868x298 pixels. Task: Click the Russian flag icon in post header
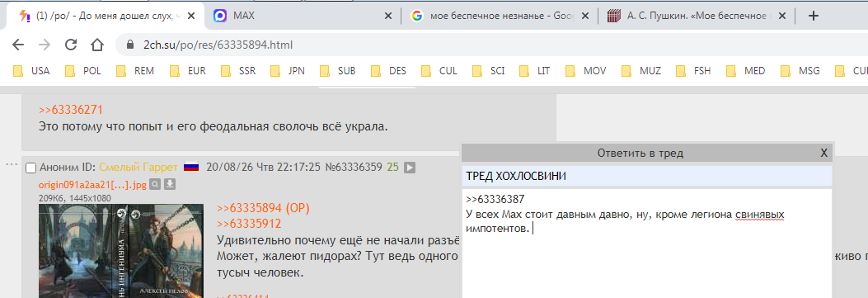click(x=191, y=167)
